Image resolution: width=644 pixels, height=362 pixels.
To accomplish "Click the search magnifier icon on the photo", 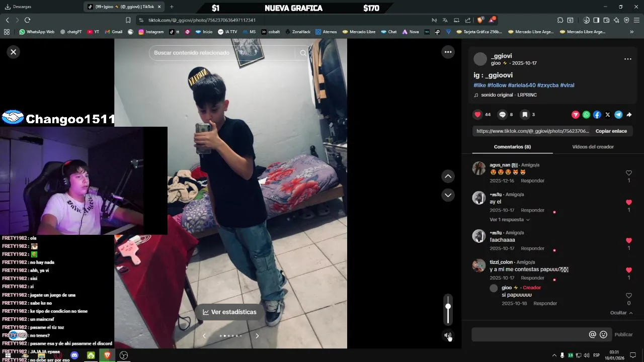I will click(303, 53).
